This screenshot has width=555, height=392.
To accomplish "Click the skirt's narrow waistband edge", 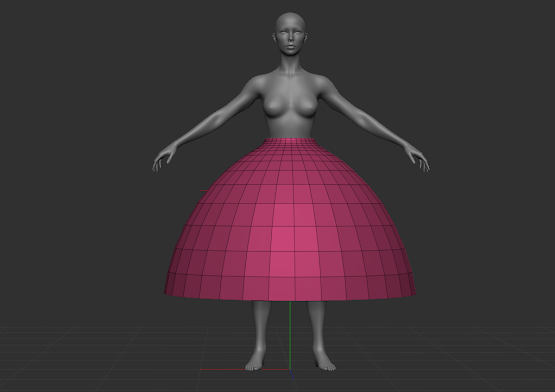I will (290, 141).
